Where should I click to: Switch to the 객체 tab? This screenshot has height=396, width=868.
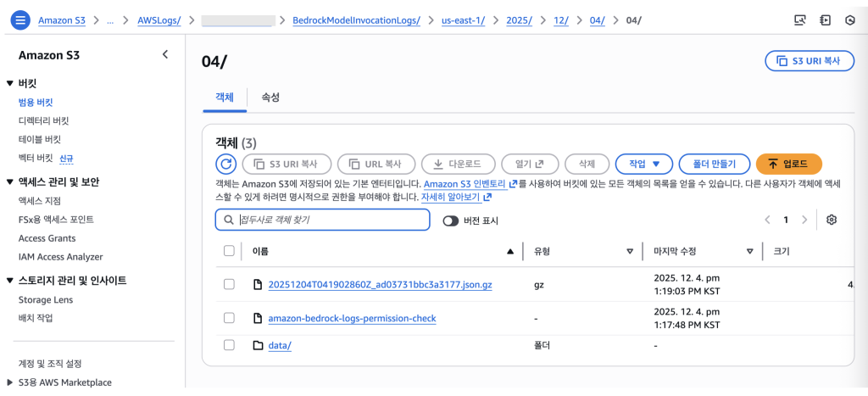tap(225, 98)
